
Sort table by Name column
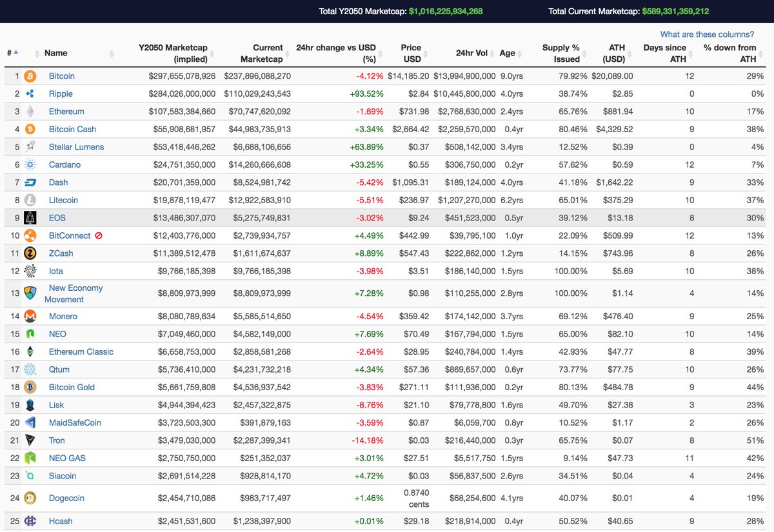point(56,53)
